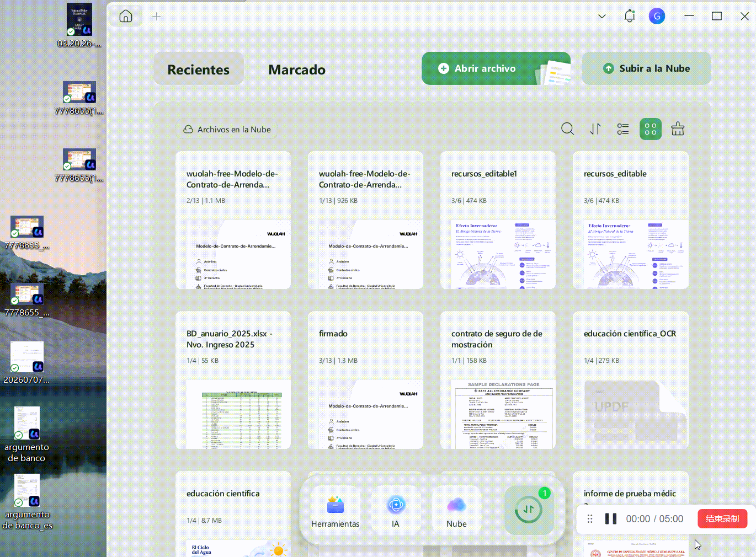Viewport: 756px width, 557px height.
Task: Open the IA assistant in the dock
Action: (396, 510)
